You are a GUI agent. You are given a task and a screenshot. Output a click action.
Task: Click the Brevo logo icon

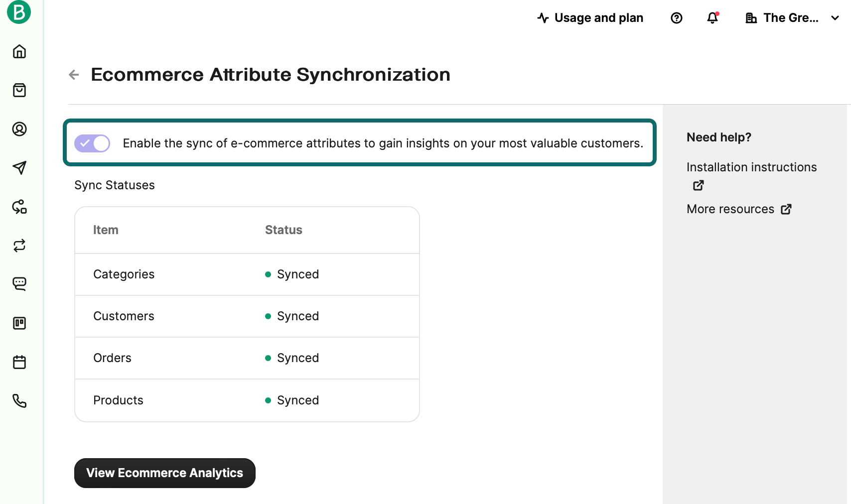(x=19, y=12)
